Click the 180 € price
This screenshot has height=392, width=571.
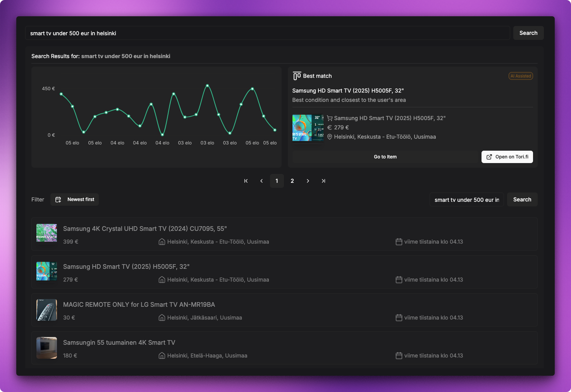pyautogui.click(x=70, y=356)
